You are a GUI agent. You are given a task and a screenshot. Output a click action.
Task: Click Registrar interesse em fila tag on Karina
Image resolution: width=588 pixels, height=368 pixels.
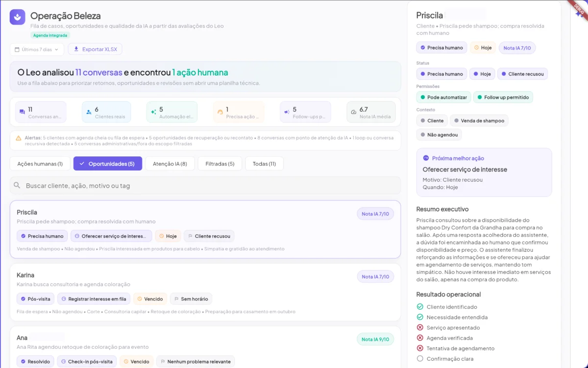94,299
